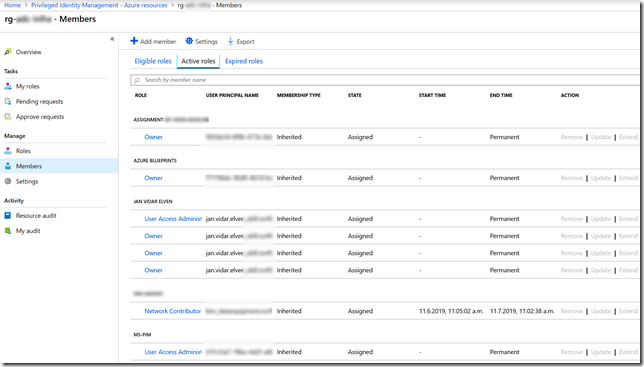Click the START TIME column header
This screenshot has height=367, width=644.
432,95
